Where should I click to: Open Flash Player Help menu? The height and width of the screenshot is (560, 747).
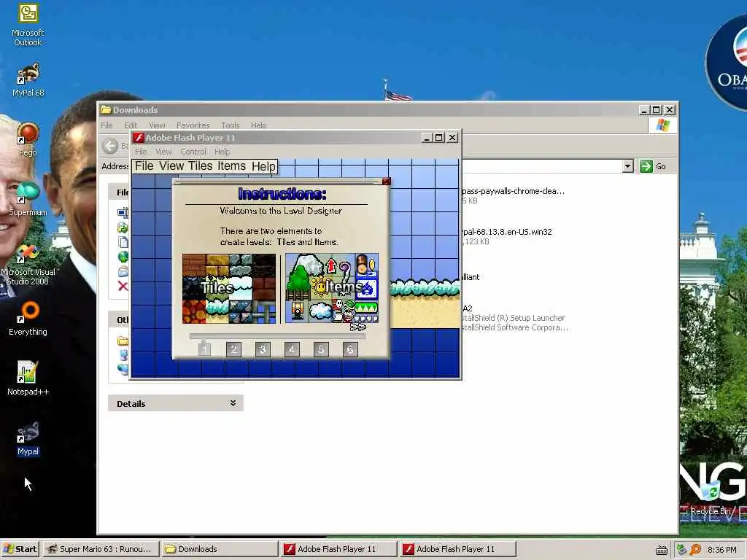tap(222, 152)
